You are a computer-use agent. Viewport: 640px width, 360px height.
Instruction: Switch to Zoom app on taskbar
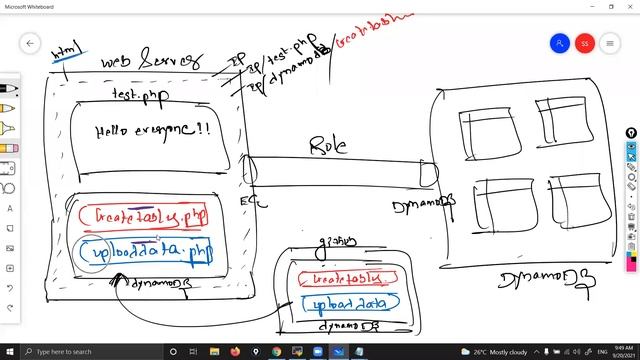pos(318,351)
